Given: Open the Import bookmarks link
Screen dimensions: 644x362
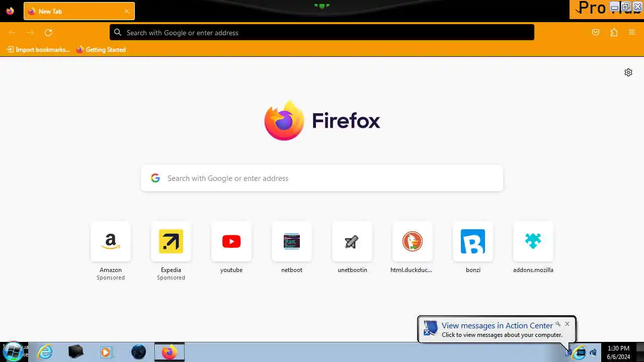Looking at the screenshot, I should 38,49.
